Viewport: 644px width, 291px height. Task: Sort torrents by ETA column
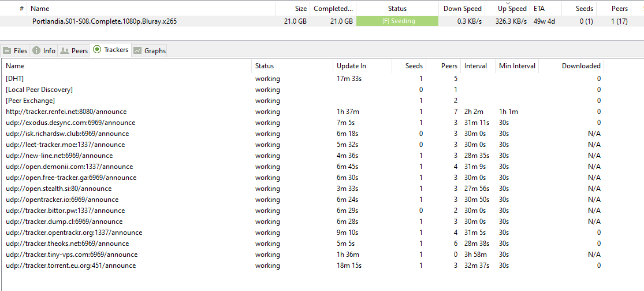tap(546, 9)
